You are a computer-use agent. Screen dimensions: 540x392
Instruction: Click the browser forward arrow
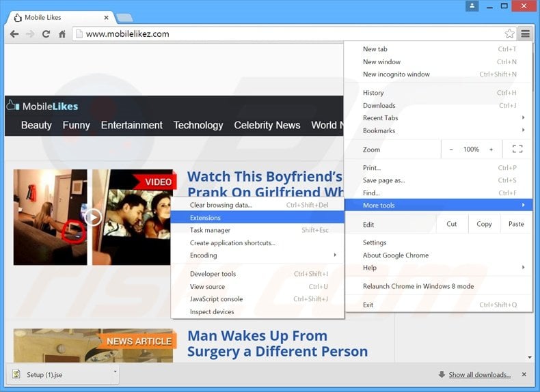point(30,34)
